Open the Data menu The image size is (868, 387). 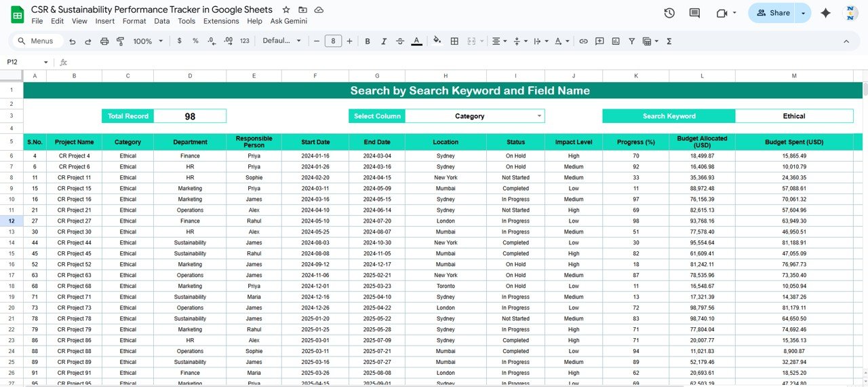[x=162, y=21]
